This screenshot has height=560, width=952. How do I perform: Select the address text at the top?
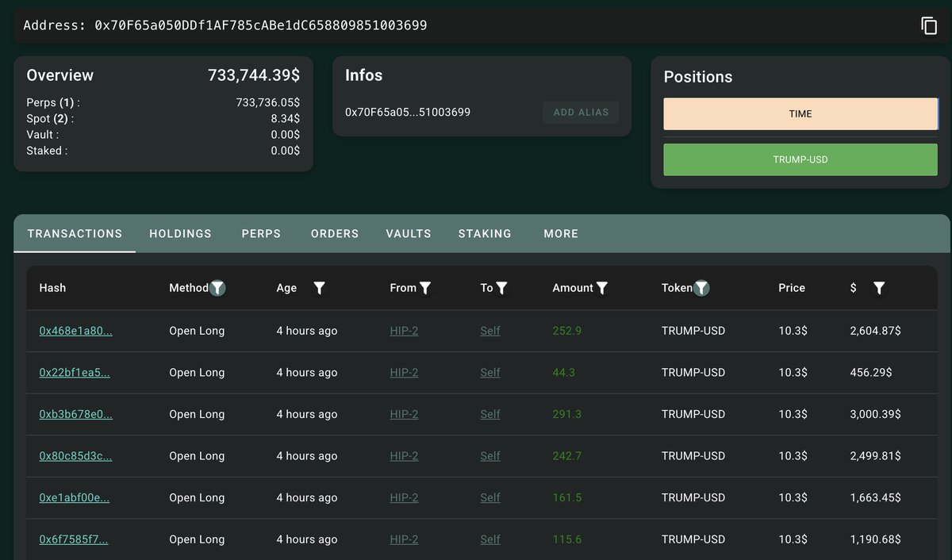225,25
